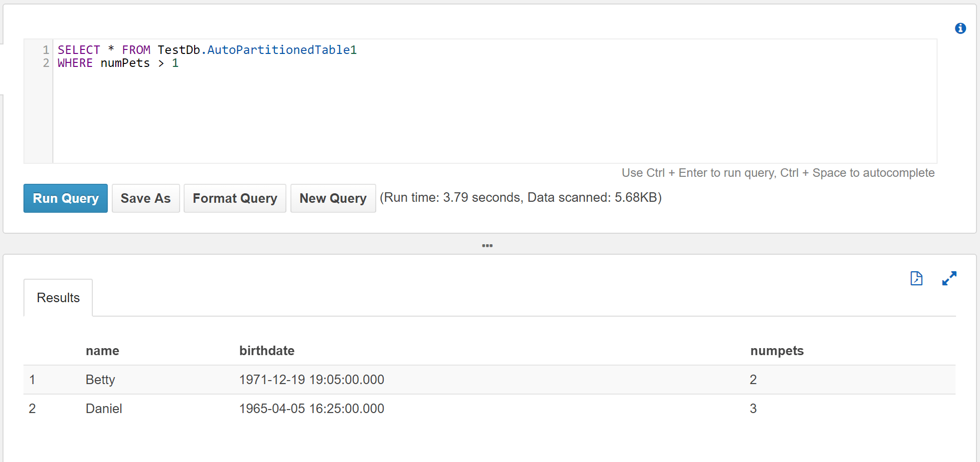Click the numpets column header
The height and width of the screenshot is (462, 980).
[776, 351]
